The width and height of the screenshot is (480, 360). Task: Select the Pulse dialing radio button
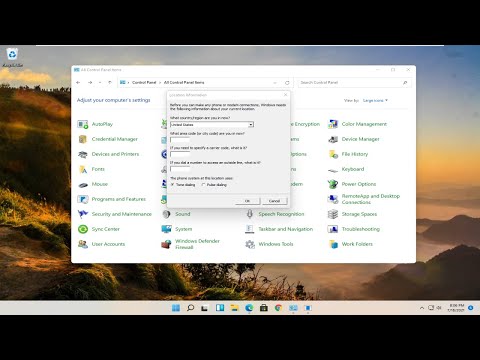tap(203, 184)
